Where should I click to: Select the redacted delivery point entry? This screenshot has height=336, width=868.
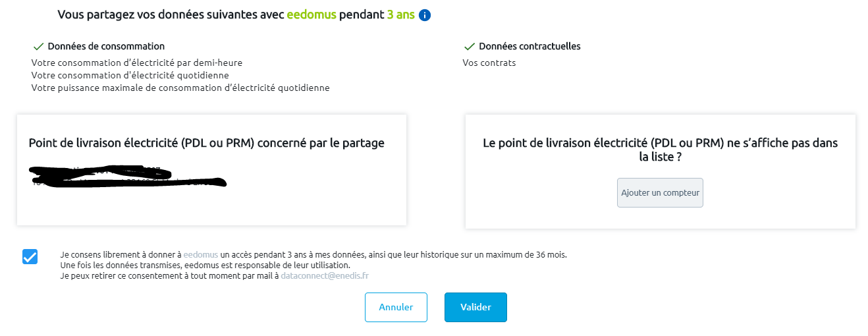pyautogui.click(x=128, y=177)
